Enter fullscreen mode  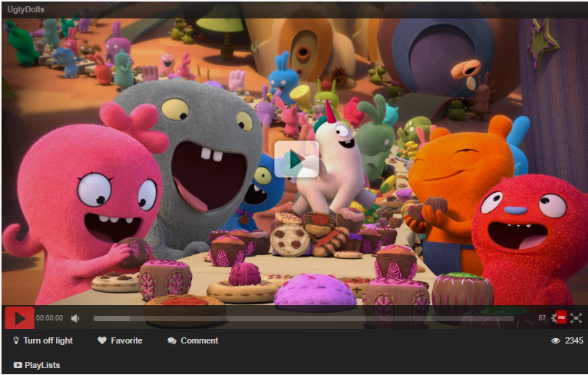[x=576, y=318]
